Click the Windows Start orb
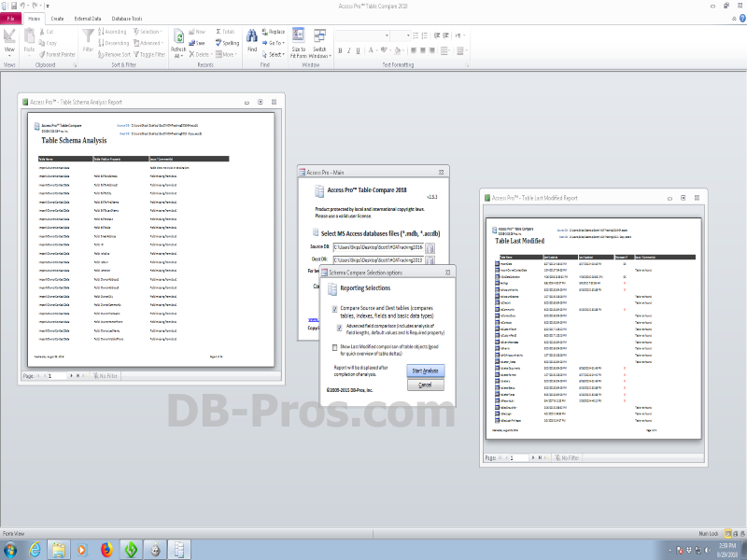Image resolution: width=747 pixels, height=560 pixels. click(10, 550)
